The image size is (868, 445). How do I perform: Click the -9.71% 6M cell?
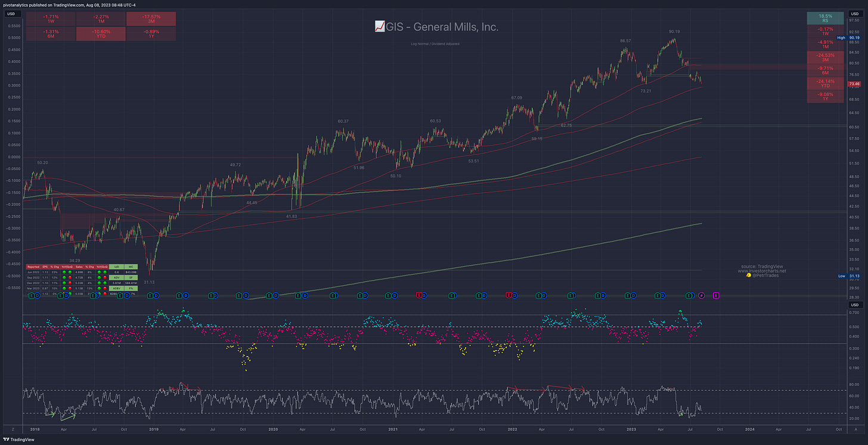825,70
